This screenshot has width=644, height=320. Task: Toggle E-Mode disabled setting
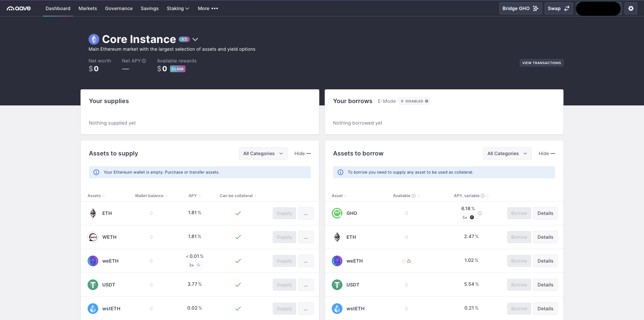(x=414, y=101)
